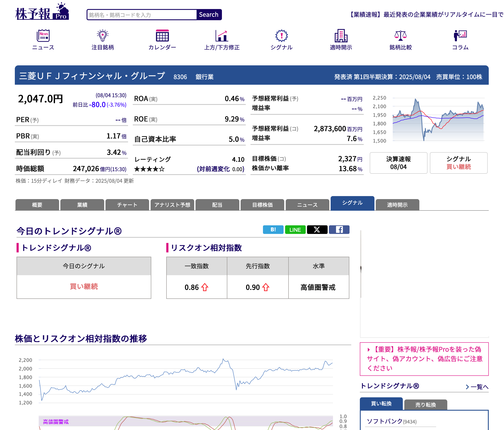
Task: Click the ROE 9.29% value
Action: 234,119
